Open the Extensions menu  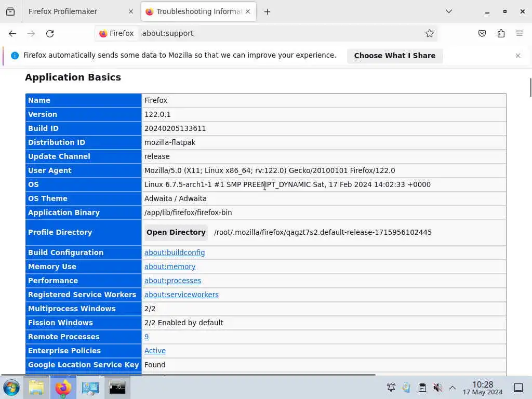pos(501,33)
